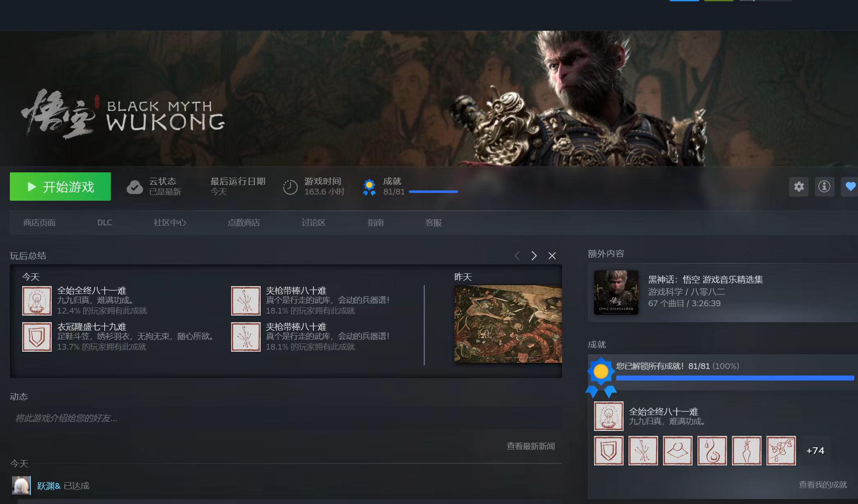
Task: Open the 商店页面 tab
Action: point(39,222)
